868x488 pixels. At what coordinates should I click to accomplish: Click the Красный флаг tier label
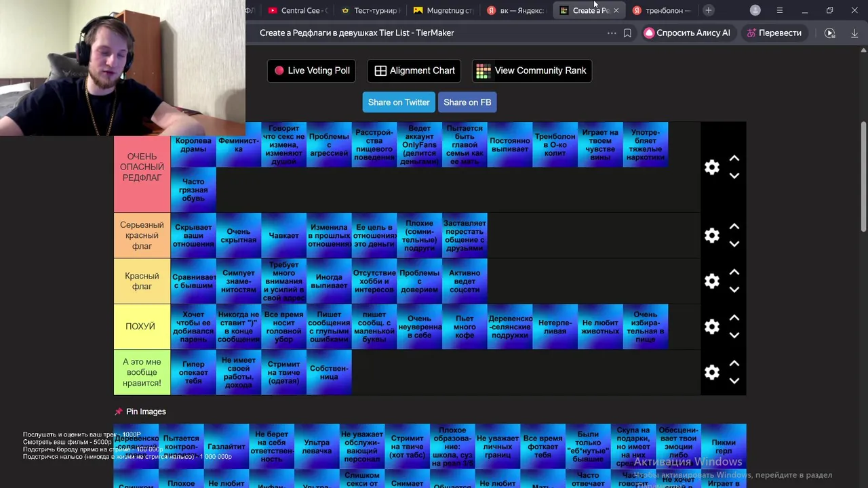[x=142, y=281]
